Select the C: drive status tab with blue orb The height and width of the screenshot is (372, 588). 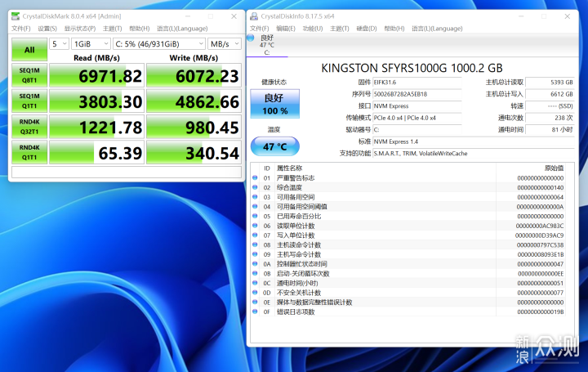pyautogui.click(x=266, y=45)
